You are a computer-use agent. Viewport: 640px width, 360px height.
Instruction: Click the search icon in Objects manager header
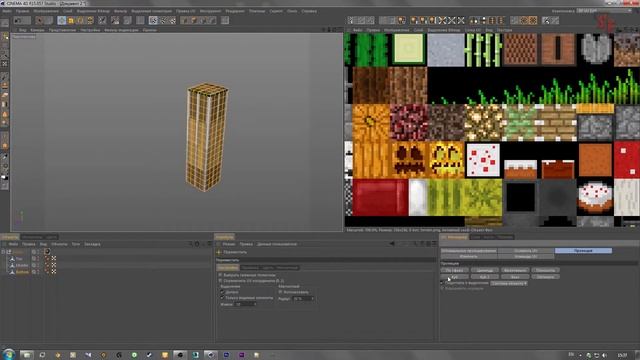[191, 244]
